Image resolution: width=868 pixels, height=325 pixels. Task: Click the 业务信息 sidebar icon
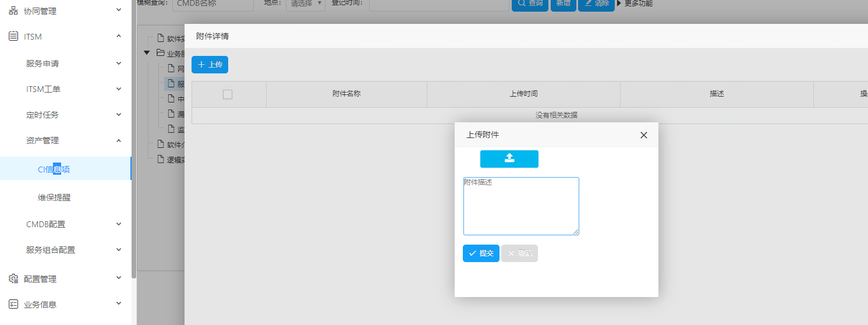pyautogui.click(x=13, y=305)
